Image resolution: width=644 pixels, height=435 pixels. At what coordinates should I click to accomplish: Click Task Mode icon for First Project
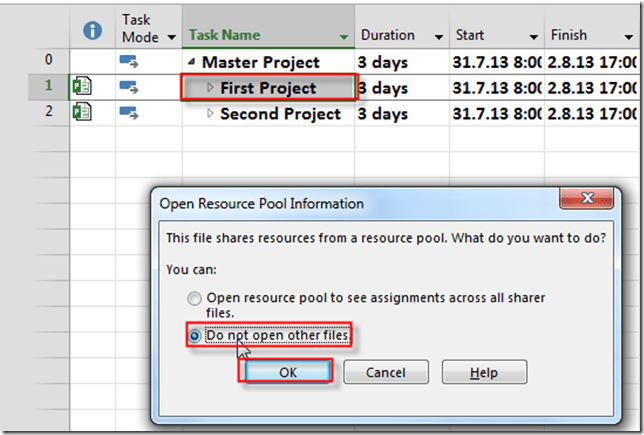pyautogui.click(x=131, y=88)
